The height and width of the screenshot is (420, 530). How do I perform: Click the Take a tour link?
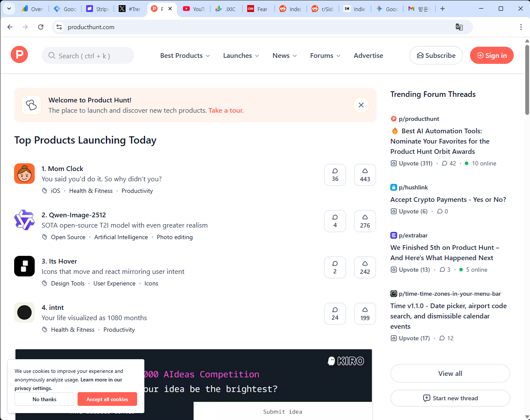(x=226, y=111)
